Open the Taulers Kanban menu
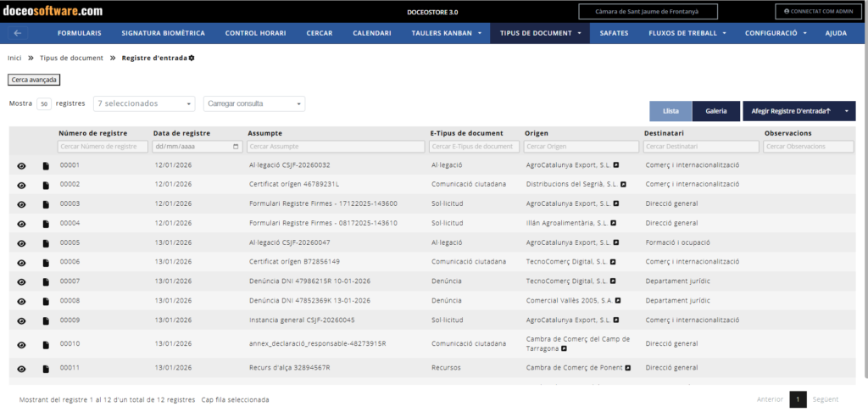This screenshot has height=412, width=868. (446, 33)
